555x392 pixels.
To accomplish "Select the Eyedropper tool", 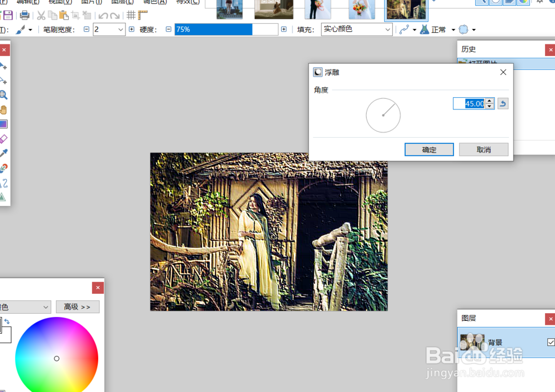I will pos(4,153).
